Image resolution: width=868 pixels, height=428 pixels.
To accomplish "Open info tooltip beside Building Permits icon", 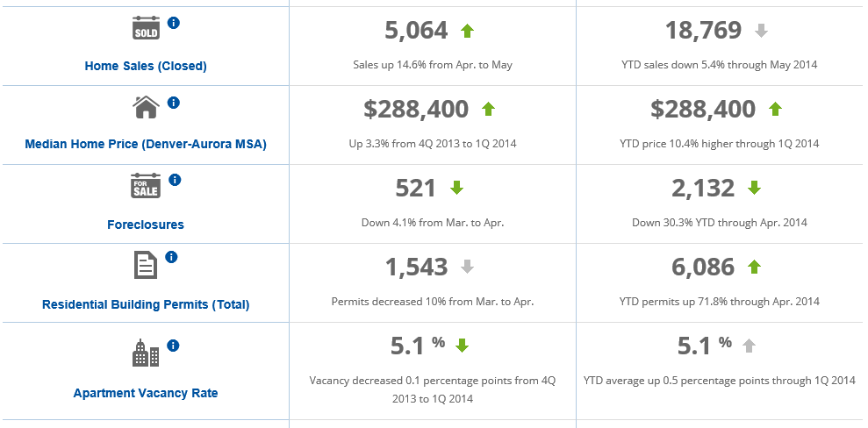I will 171,257.
